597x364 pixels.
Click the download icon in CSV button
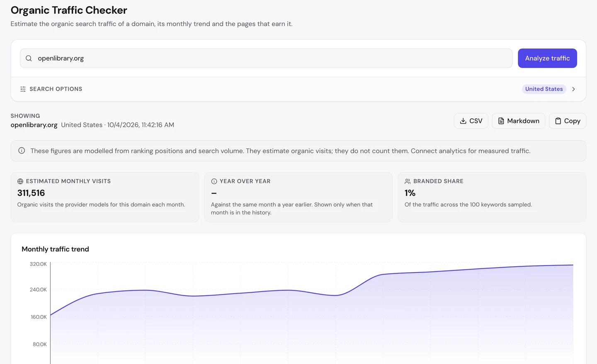(x=463, y=121)
